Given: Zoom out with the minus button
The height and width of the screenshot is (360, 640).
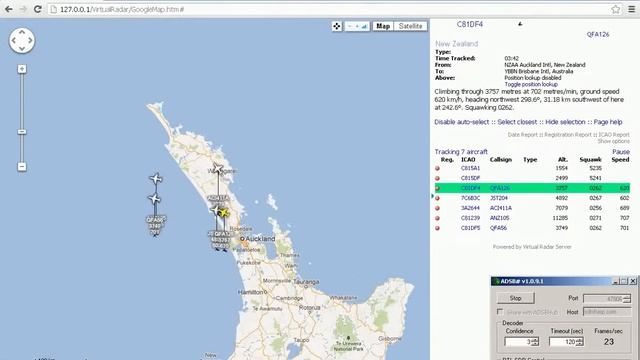Looking at the screenshot, I should [x=22, y=167].
